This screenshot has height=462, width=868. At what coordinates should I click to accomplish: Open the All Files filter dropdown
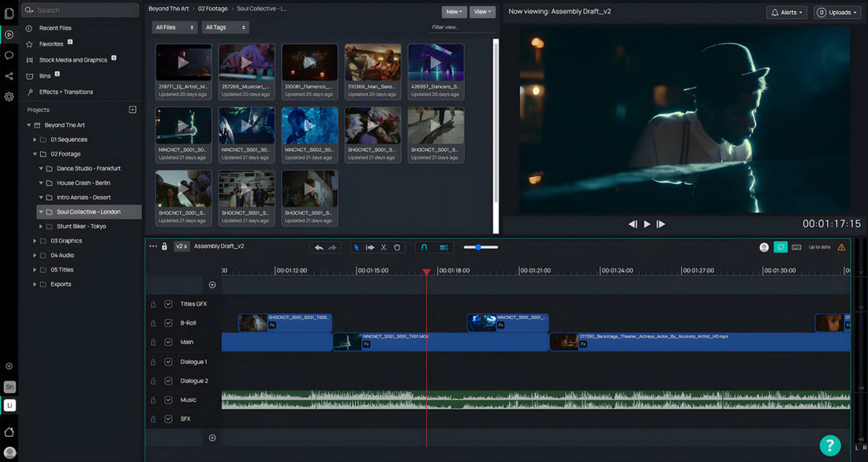coord(174,27)
